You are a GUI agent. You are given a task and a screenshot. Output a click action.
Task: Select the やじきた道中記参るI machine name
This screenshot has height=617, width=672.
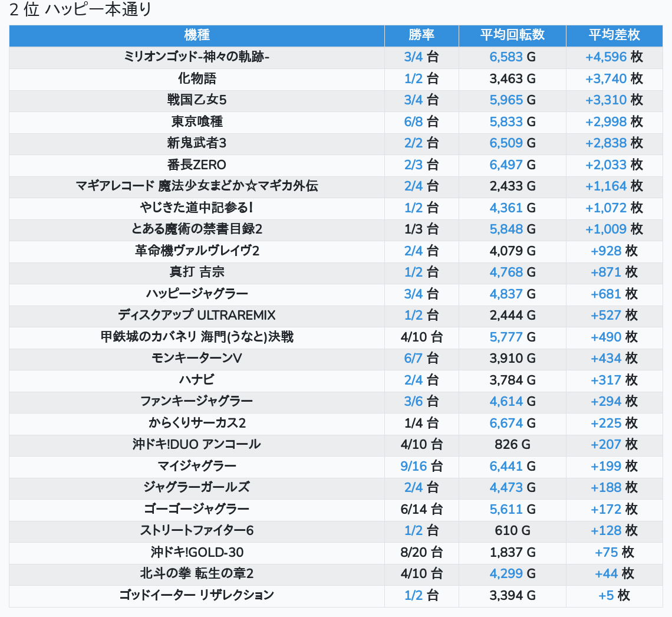pyautogui.click(x=197, y=208)
